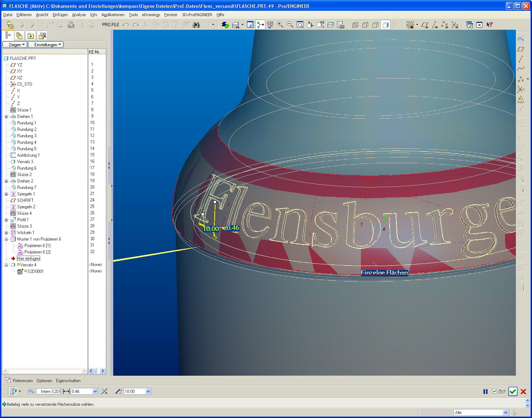
Task: Open the folder browser tab icon
Action: pyautogui.click(x=19, y=35)
